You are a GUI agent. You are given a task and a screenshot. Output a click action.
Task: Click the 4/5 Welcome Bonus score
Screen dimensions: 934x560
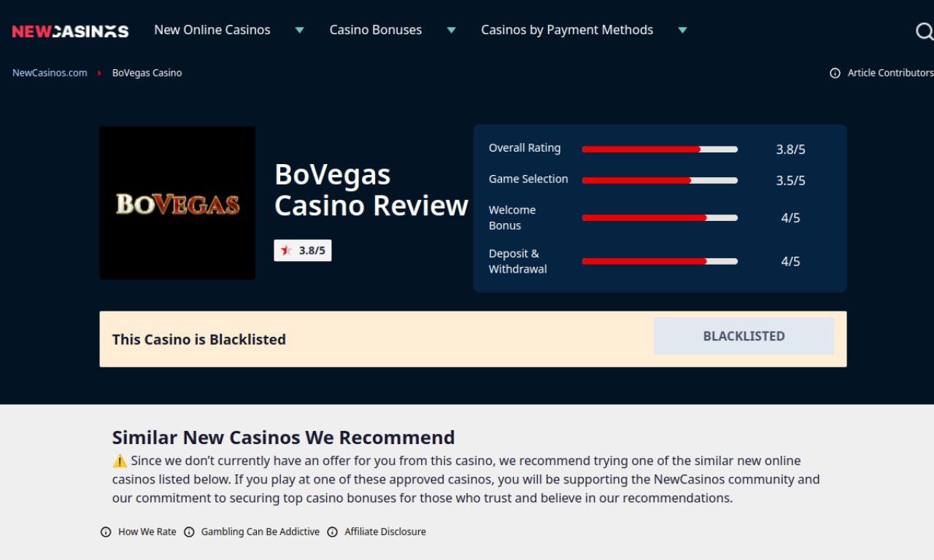pos(790,217)
